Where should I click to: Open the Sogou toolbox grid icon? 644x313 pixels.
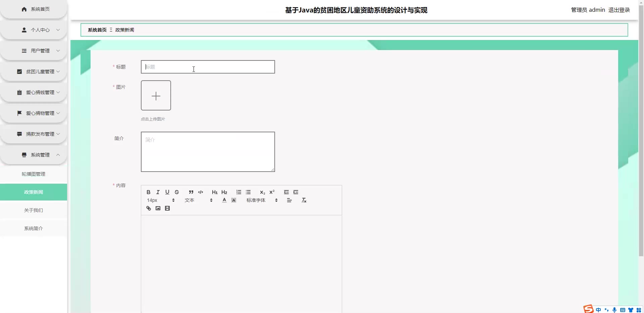[x=639, y=310]
